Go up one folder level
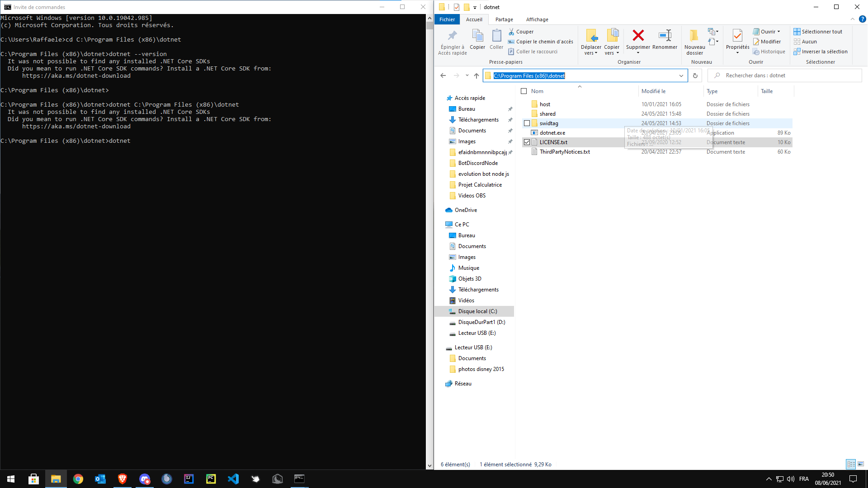The width and height of the screenshot is (868, 488). [x=476, y=75]
